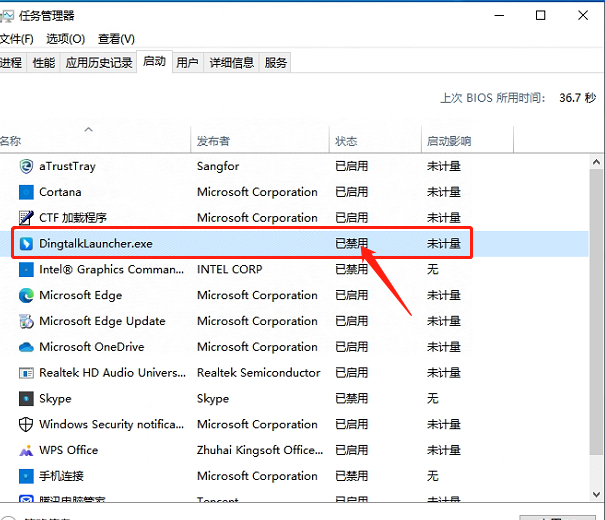Screen dimensions: 605x520
Task: Click the Intel Graphics Command icon
Action: click(26, 270)
